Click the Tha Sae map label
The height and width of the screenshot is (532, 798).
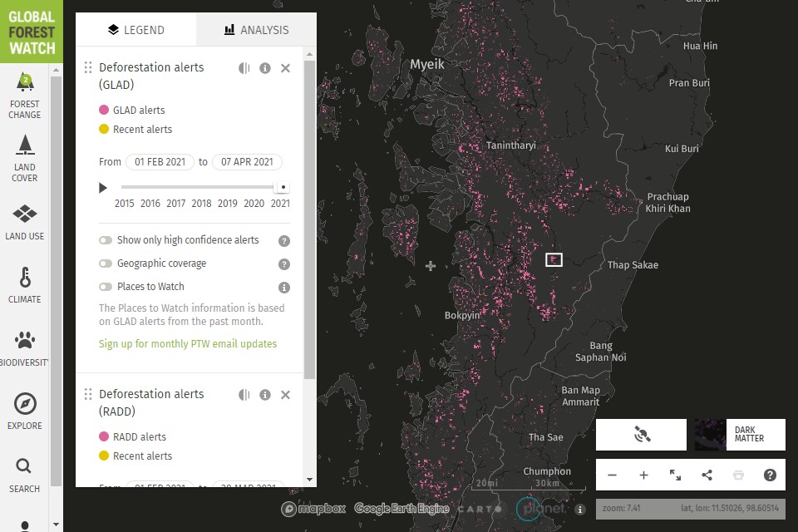point(545,437)
